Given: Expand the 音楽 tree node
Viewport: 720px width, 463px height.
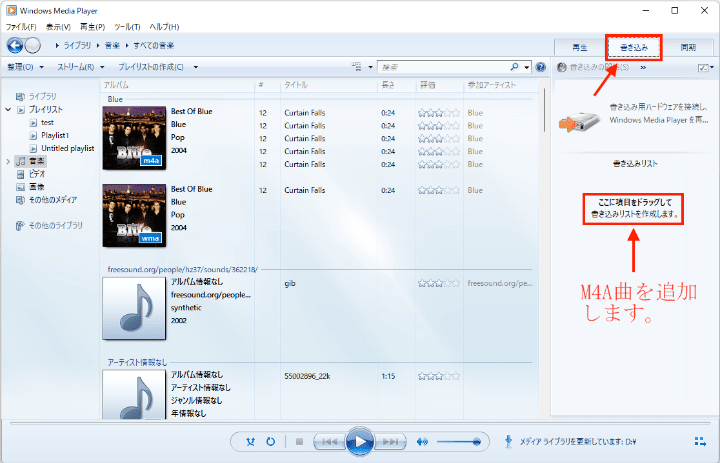Looking at the screenshot, I should pyautogui.click(x=8, y=161).
